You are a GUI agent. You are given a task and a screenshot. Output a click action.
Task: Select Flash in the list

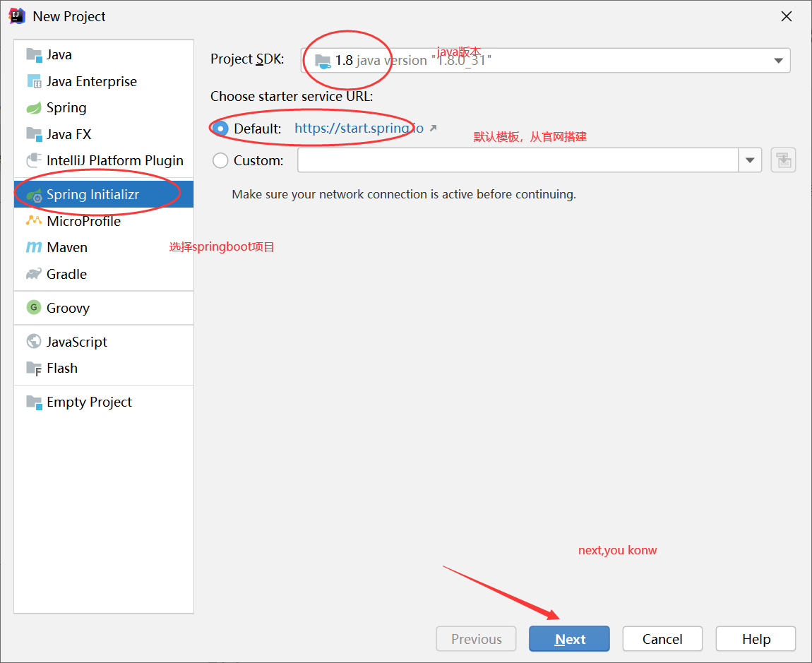104,369
